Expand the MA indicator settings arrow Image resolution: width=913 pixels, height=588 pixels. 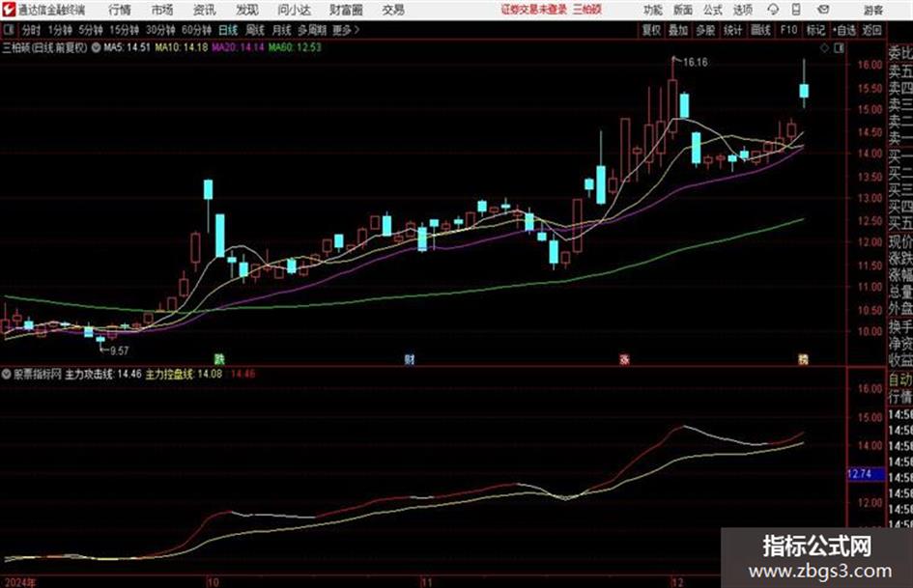(96, 47)
